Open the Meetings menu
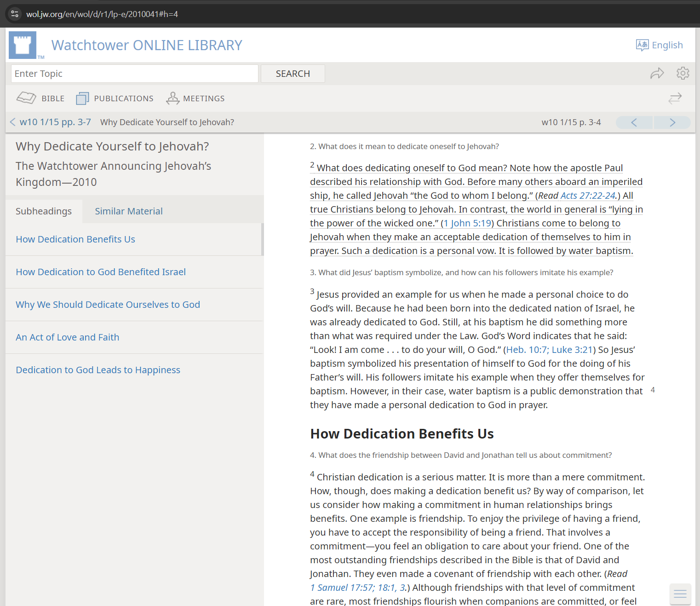 coord(195,98)
